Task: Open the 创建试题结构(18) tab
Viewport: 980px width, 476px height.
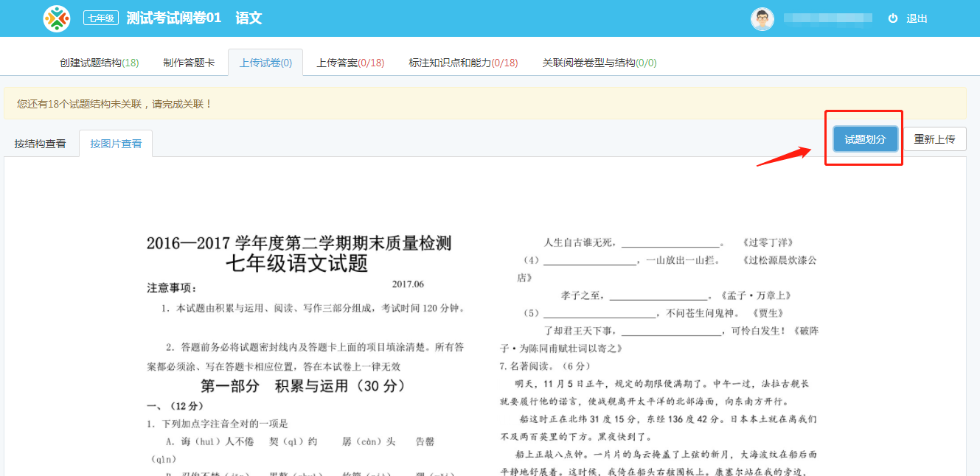Action: click(100, 63)
